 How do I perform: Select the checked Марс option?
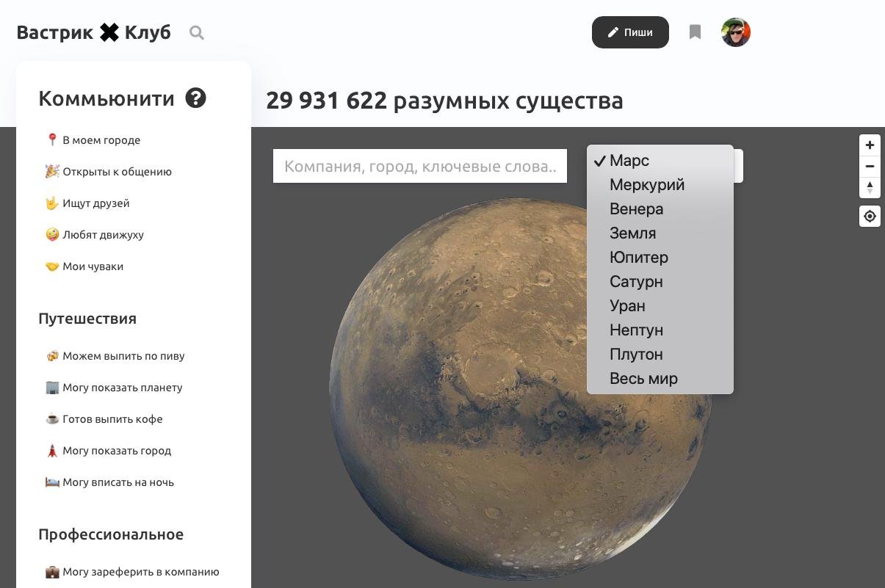pos(629,161)
